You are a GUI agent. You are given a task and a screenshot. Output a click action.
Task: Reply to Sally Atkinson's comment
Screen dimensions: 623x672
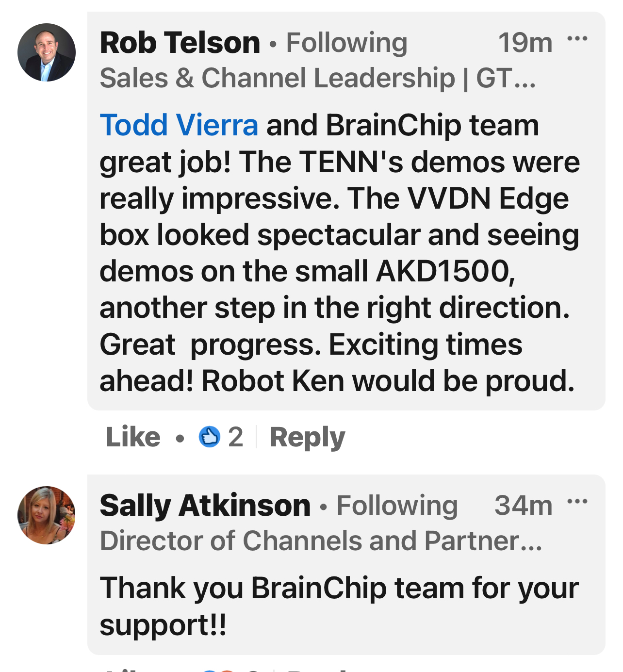(318, 670)
